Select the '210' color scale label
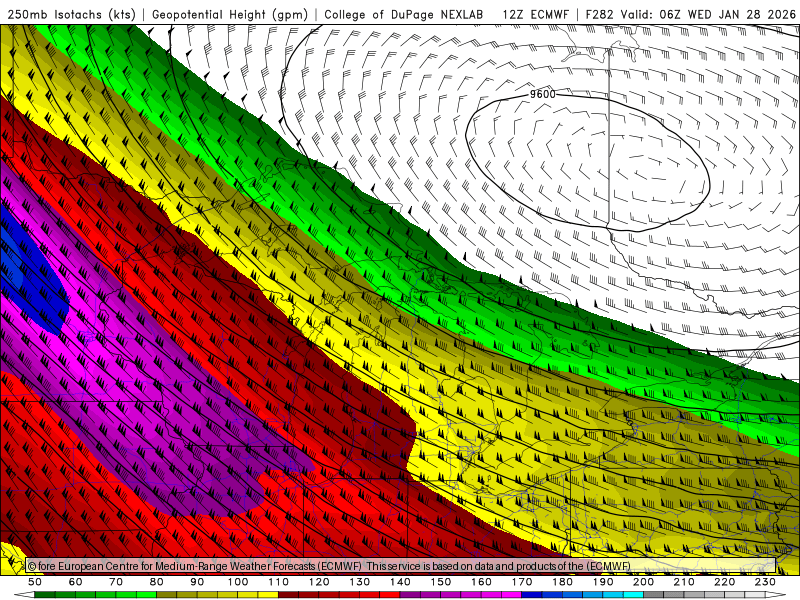Image resolution: width=800 pixels, height=600 pixels. click(x=684, y=582)
